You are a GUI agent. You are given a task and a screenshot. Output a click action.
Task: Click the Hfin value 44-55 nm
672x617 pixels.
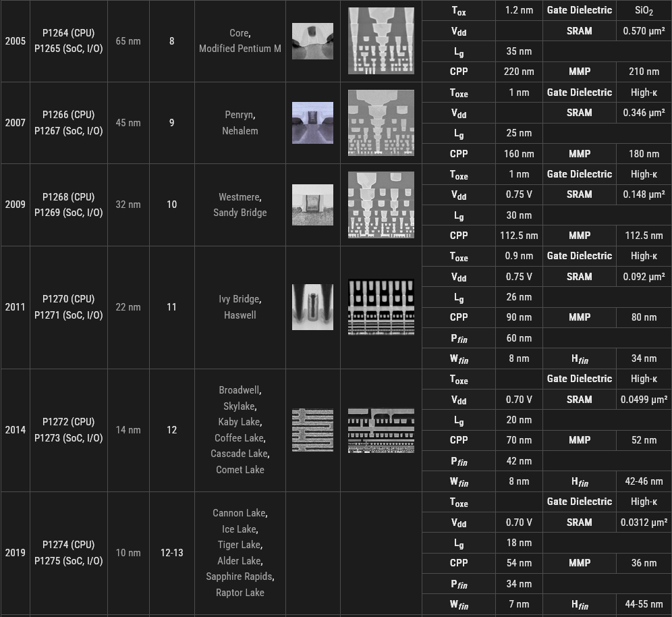[644, 604]
